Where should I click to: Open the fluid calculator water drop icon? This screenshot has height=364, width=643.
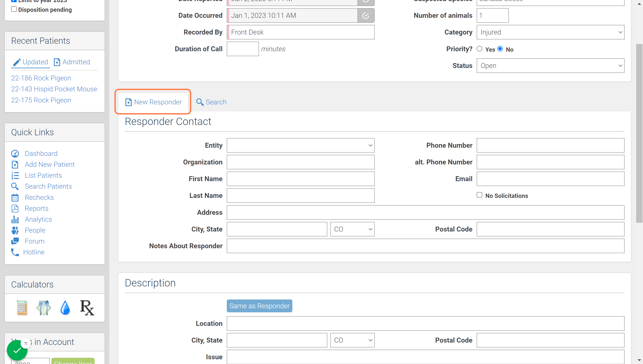pos(65,307)
